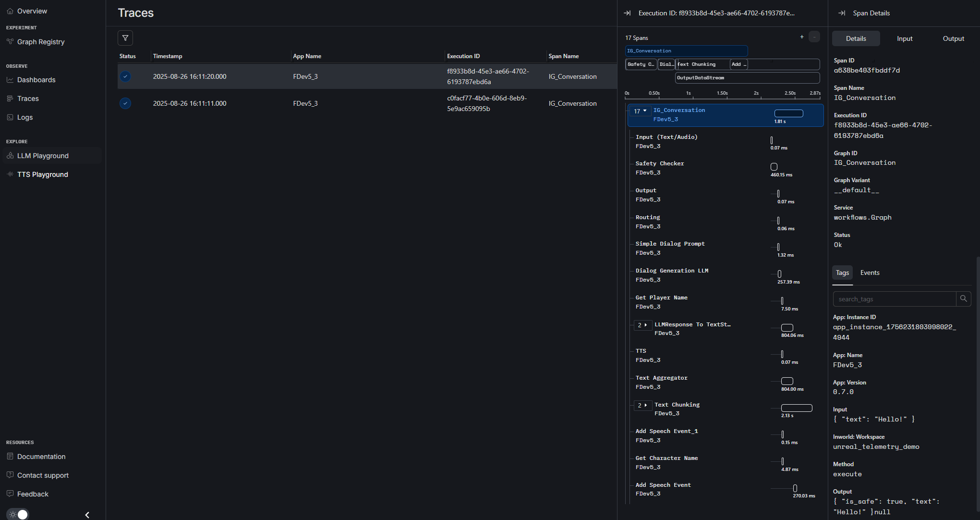Open Dashboards in the sidebar
Screen dimensions: 980x520
point(36,80)
